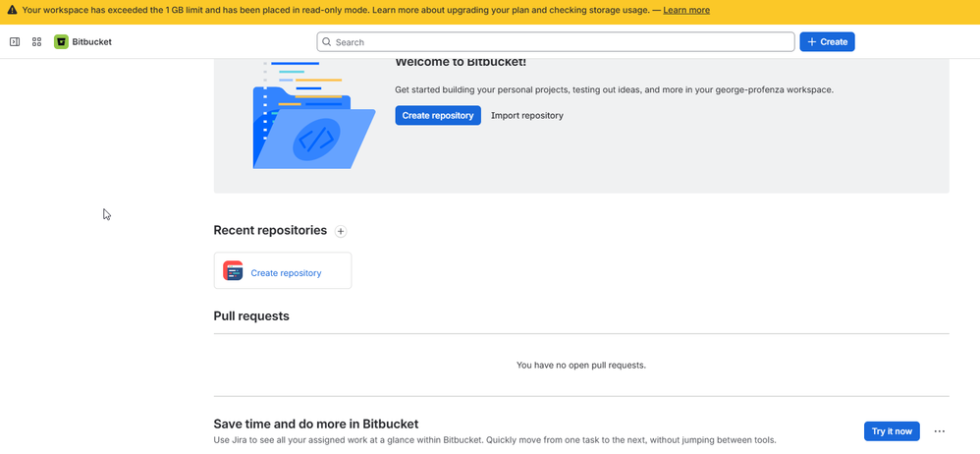Click the magnifier icon in the search bar
980x454 pixels.
[326, 42]
